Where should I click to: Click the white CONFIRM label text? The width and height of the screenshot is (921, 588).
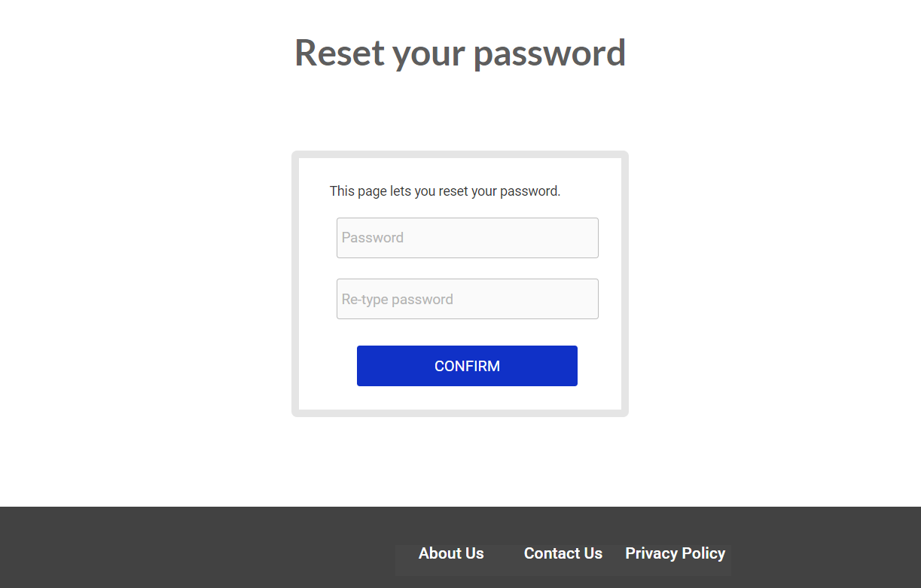pyautogui.click(x=467, y=366)
